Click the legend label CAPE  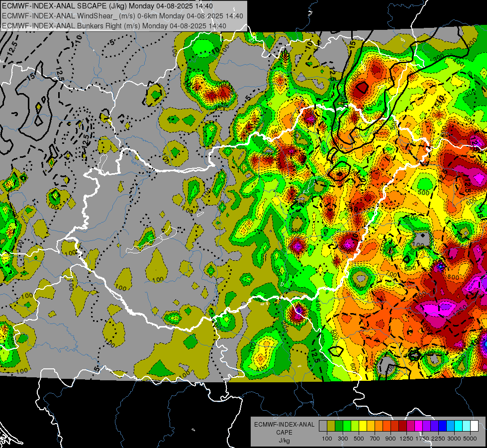[284, 433]
